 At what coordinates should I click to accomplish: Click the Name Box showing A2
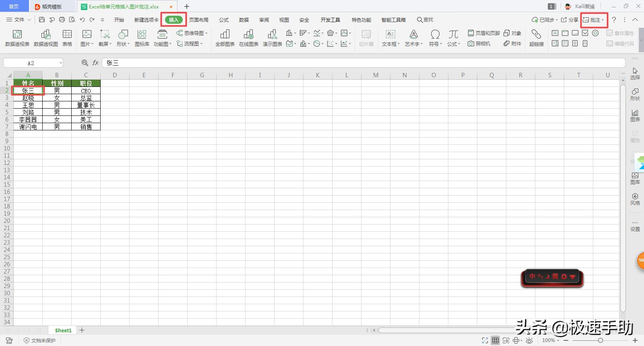pyautogui.click(x=33, y=63)
